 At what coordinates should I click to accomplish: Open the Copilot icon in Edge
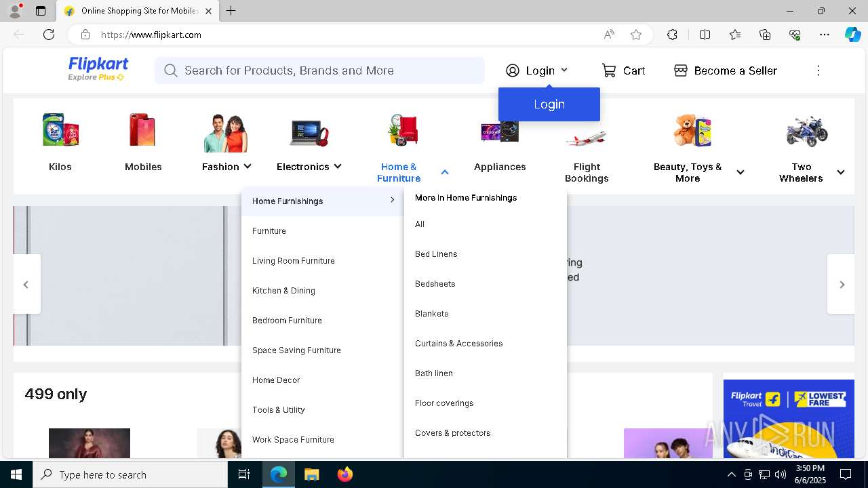pyautogui.click(x=852, y=35)
